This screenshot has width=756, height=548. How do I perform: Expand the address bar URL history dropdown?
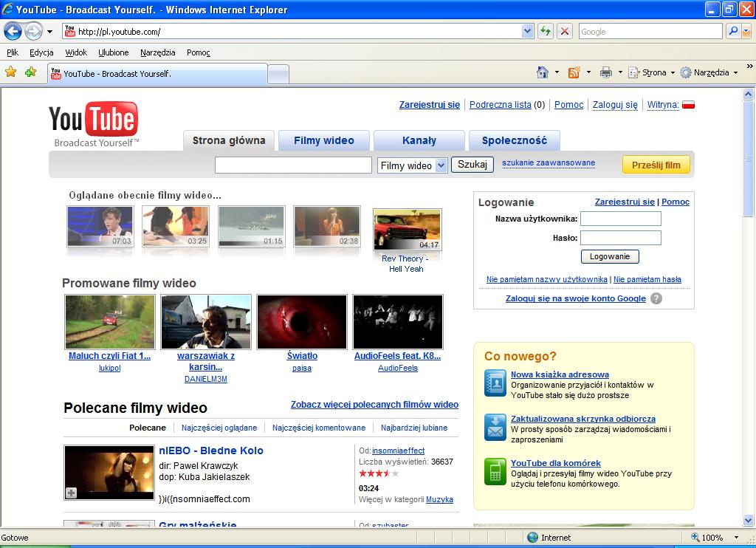tap(527, 31)
